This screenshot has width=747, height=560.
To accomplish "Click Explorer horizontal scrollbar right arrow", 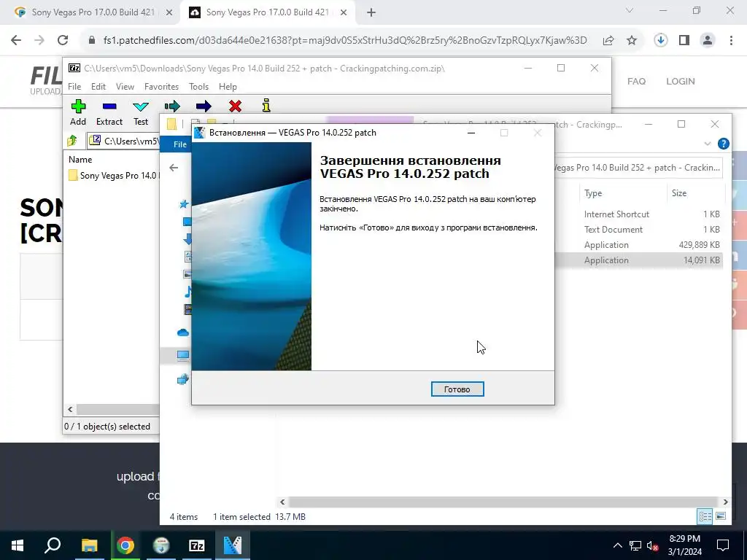I will [x=725, y=502].
